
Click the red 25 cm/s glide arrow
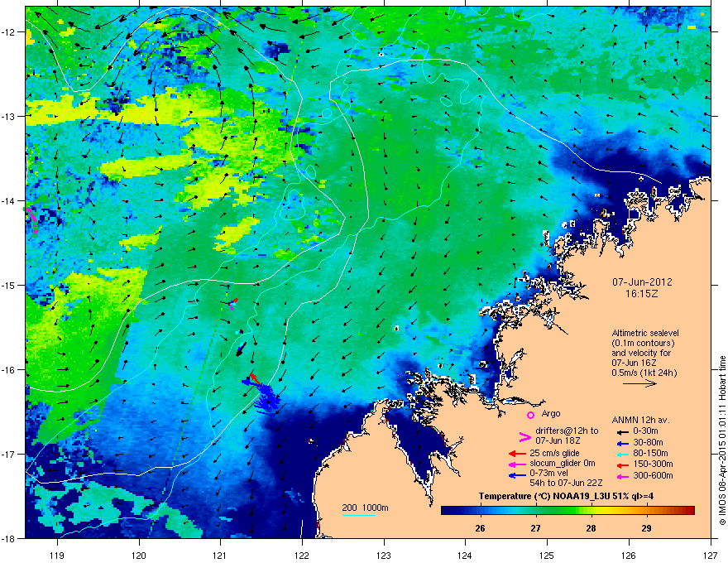(517, 454)
